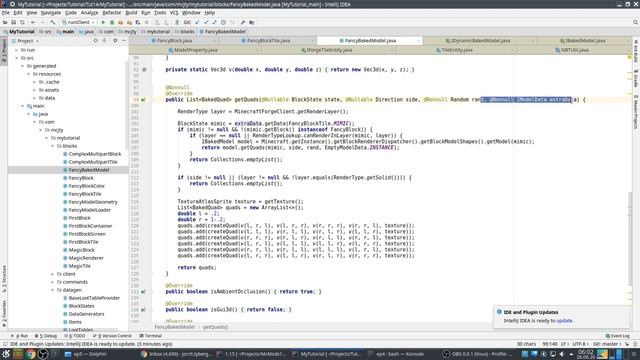Build project with the hammer icon
Image resolution: width=640 pixels, height=360 pixels.
click(x=53, y=22)
